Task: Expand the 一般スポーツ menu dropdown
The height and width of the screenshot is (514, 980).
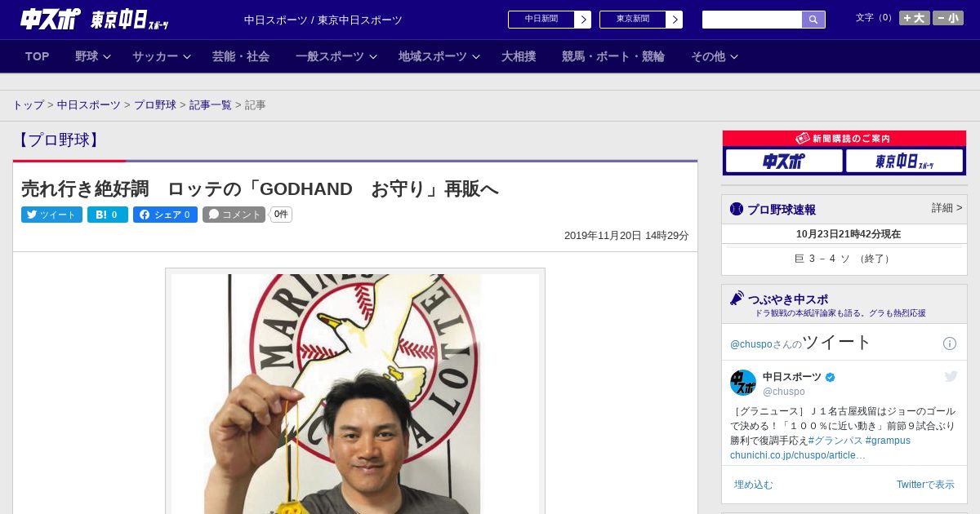Action: coord(336,56)
